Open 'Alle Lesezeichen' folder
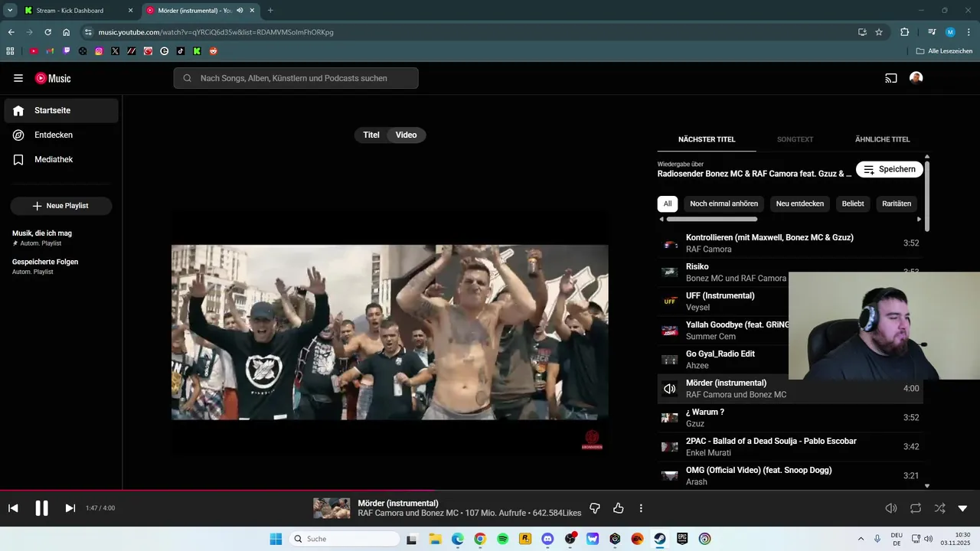Viewport: 980px width, 551px height. tap(944, 51)
